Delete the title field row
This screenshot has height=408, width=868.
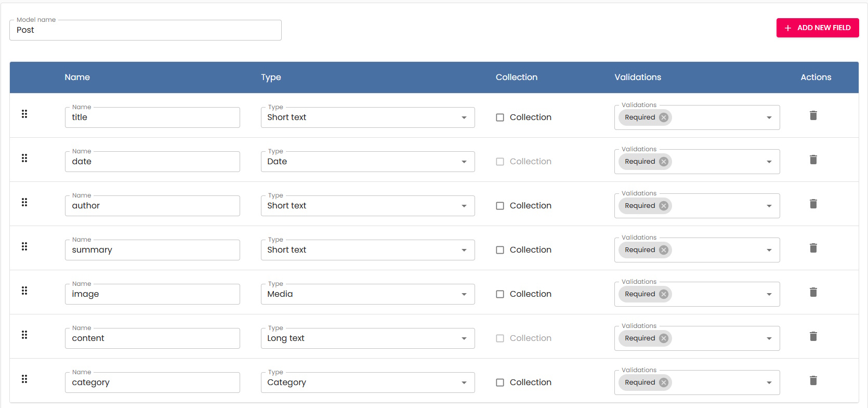[813, 115]
